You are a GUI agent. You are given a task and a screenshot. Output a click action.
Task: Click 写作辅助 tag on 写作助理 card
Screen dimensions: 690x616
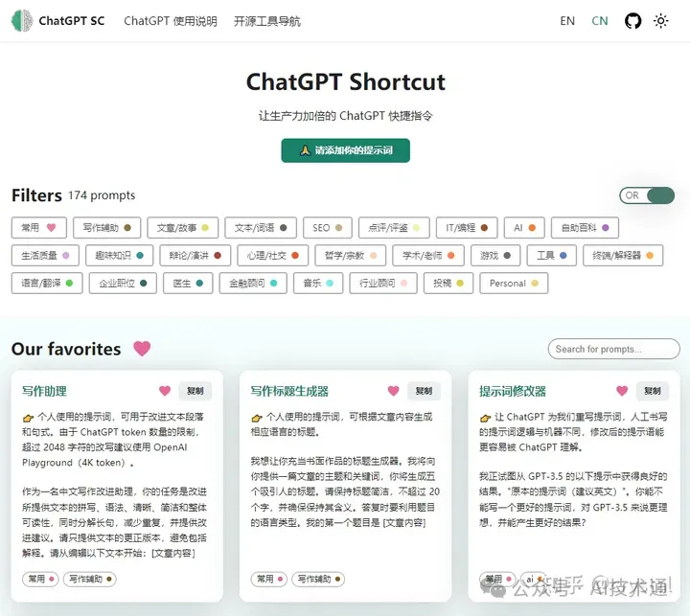pos(90,579)
